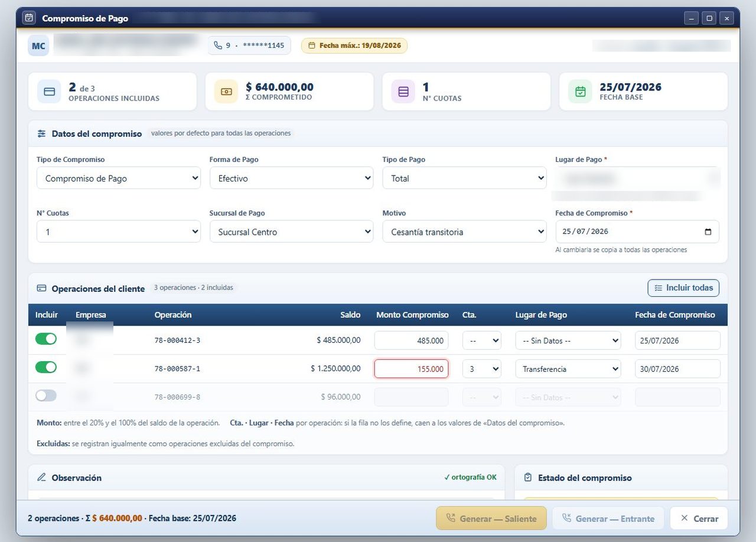Toggle off inclusion for operation 78-000587-1
The height and width of the screenshot is (542, 756).
[x=46, y=367]
